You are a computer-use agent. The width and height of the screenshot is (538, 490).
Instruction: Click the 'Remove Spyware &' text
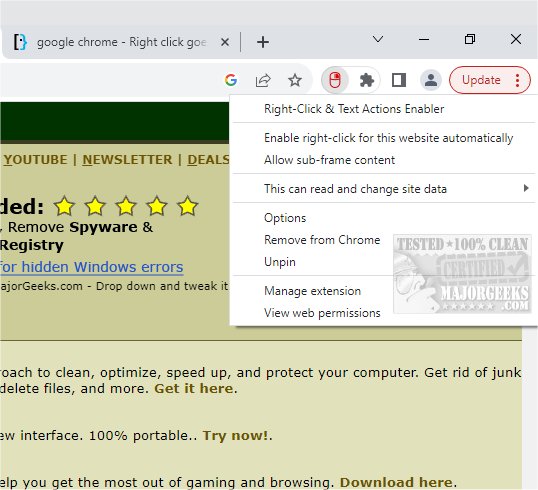click(80, 227)
